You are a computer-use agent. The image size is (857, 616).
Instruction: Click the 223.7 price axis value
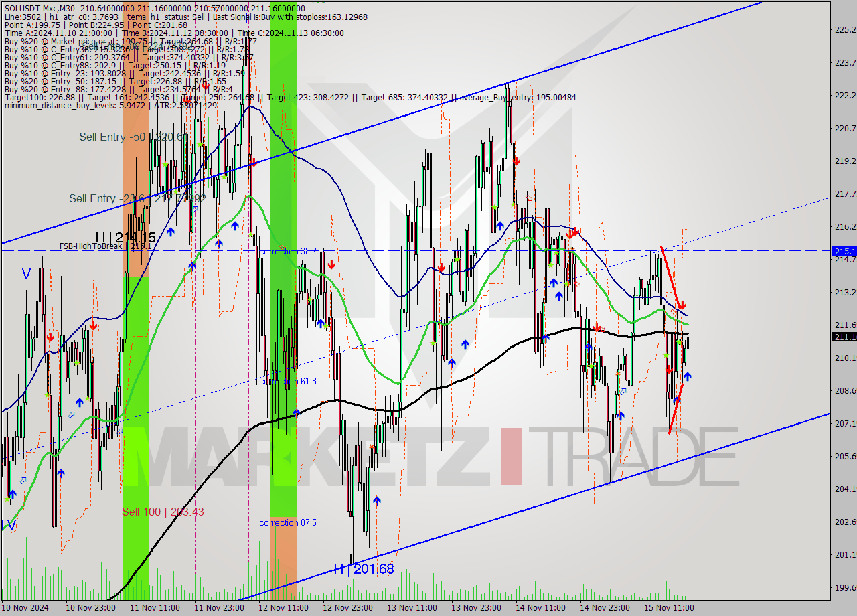pos(845,63)
